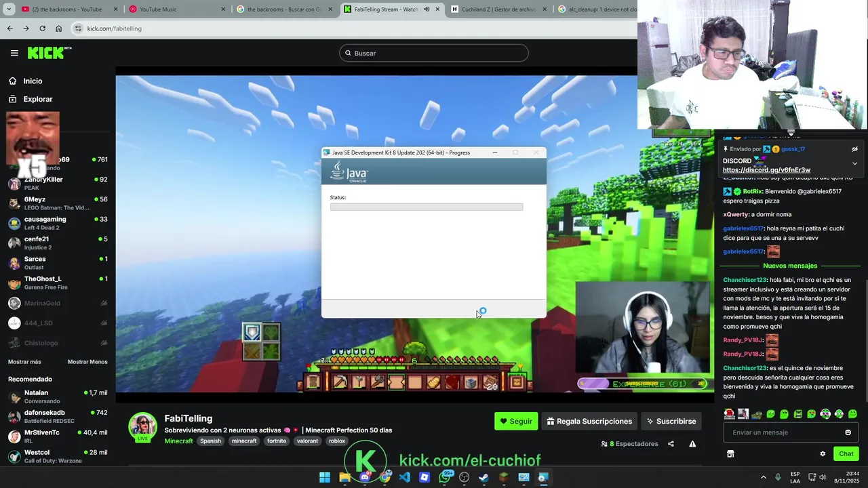868x488 pixels.
Task: Click the Buscar search field
Action: [434, 53]
